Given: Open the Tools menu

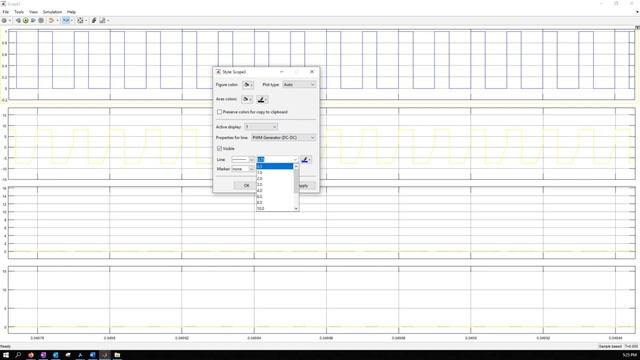Looking at the screenshot, I should (x=19, y=12).
